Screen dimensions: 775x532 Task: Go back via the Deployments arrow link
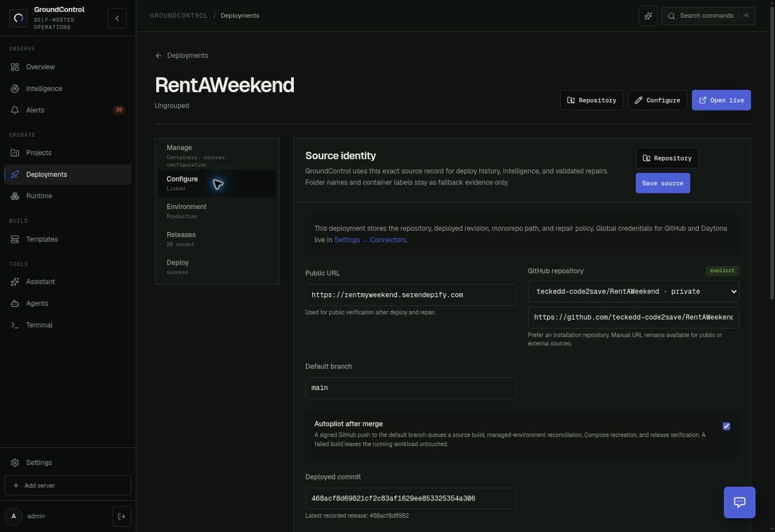182,56
